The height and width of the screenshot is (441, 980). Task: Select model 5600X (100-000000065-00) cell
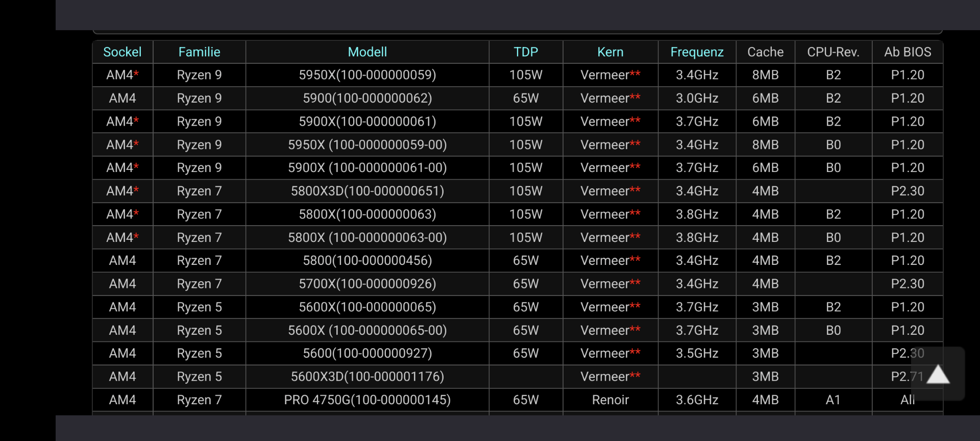(x=367, y=330)
